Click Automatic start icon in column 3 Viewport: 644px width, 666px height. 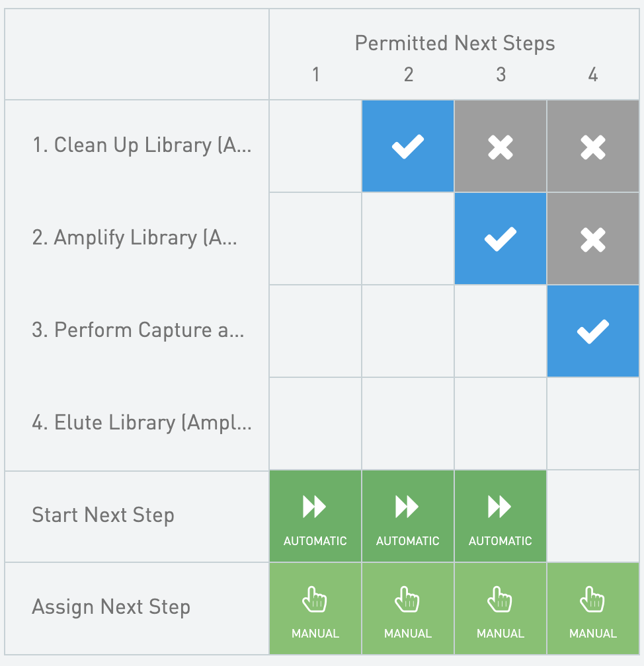tap(501, 508)
